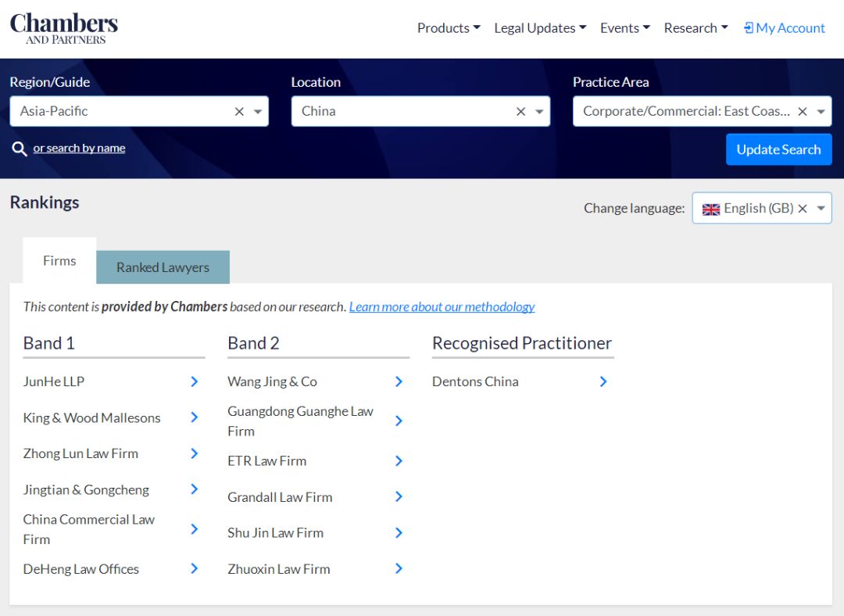Switch to the Firms tab
The image size is (844, 616).
point(59,260)
